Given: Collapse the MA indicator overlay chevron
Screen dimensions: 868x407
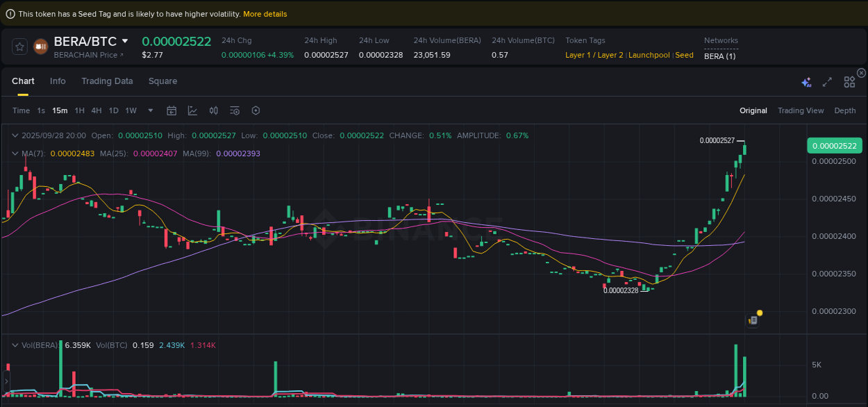Looking at the screenshot, I should tap(15, 153).
